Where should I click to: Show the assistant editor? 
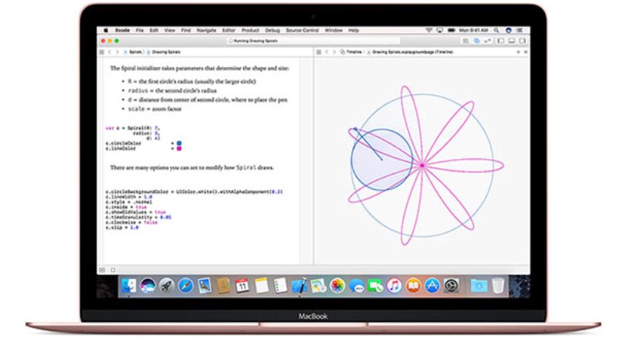point(476,41)
